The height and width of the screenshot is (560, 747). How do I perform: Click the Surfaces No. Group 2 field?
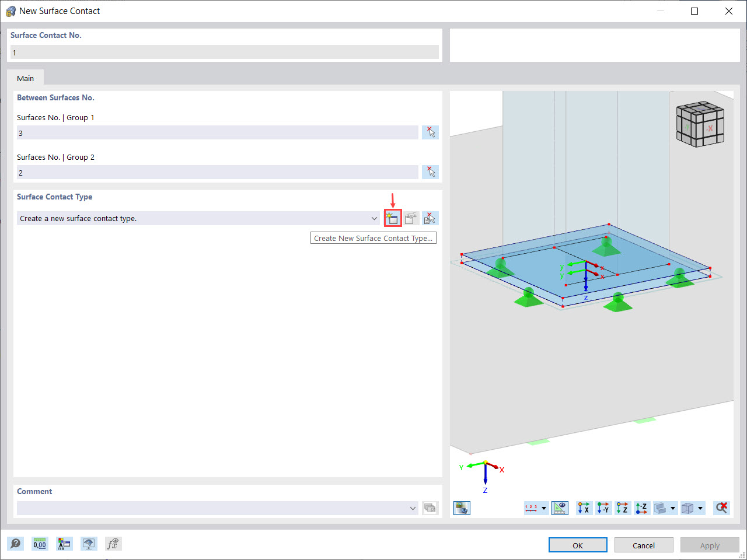(218, 172)
